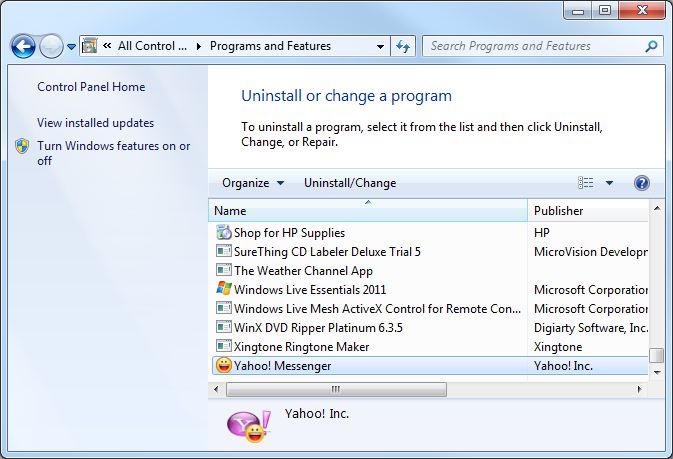This screenshot has width=673, height=459.
Task: Click Yahoo! Messenger smiley icon in list
Action: [224, 365]
